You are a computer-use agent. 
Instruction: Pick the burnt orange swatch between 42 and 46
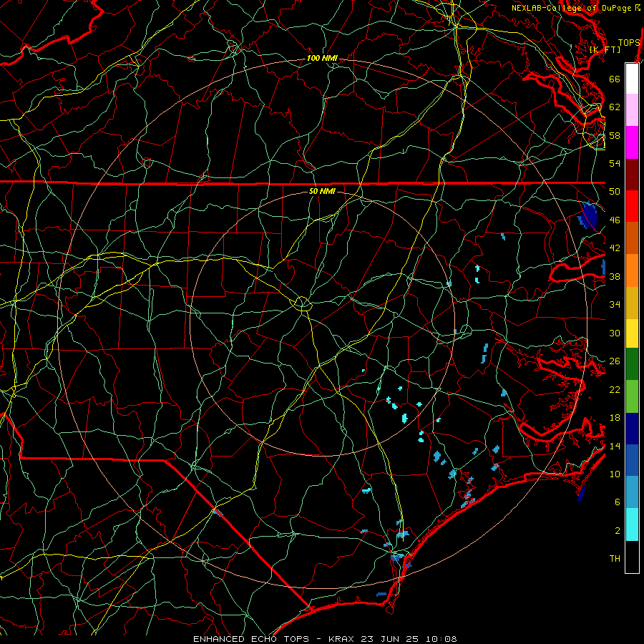[632, 238]
